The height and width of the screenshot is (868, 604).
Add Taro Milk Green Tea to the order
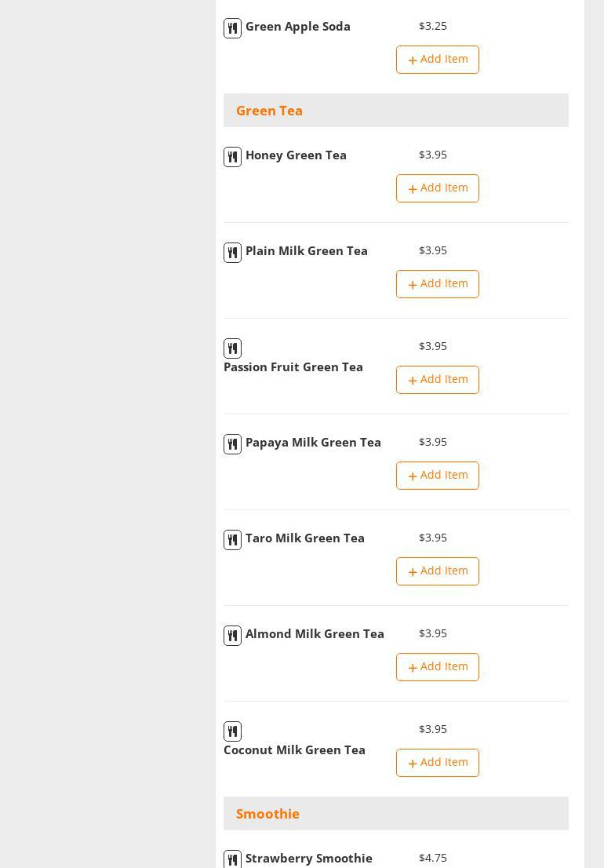point(437,571)
